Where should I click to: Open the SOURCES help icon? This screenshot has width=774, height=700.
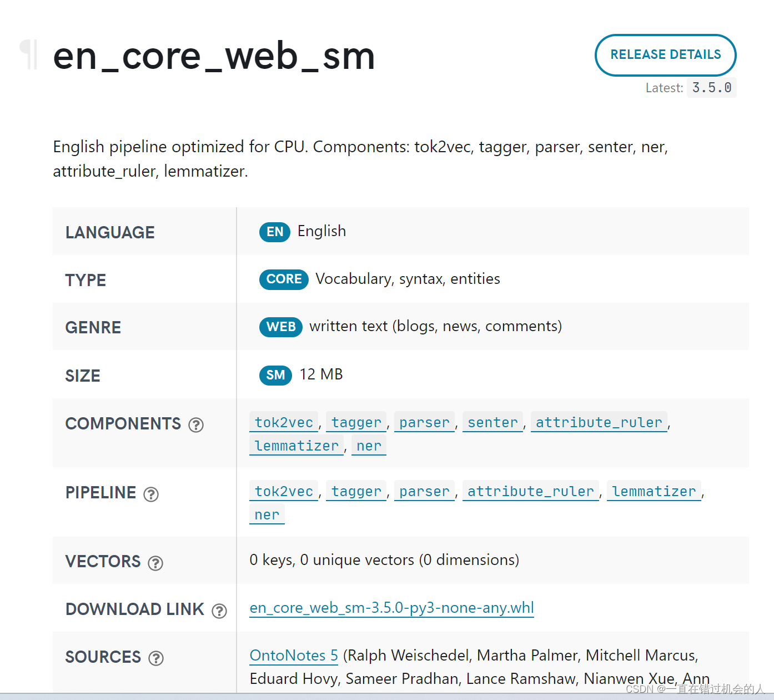pyautogui.click(x=156, y=658)
